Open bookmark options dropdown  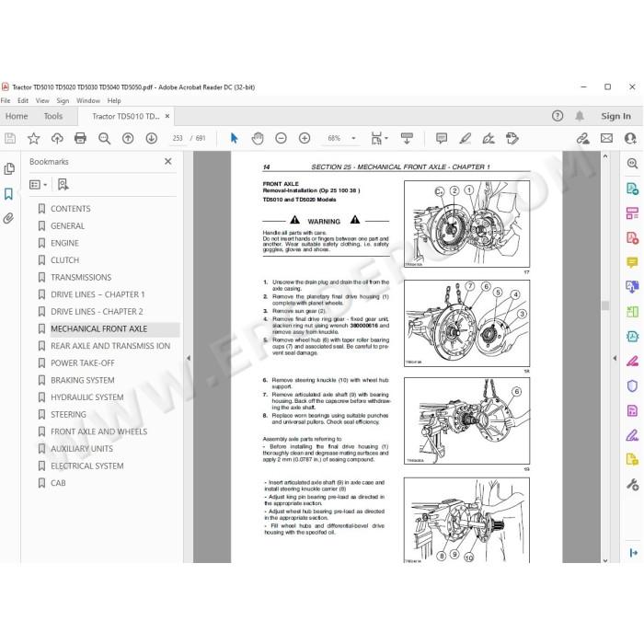click(38, 185)
